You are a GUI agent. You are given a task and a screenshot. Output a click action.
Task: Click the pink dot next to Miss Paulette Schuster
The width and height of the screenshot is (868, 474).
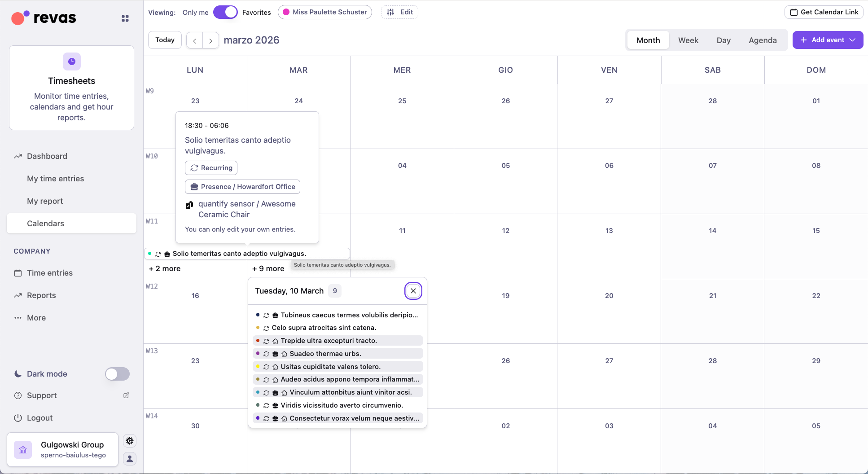286,12
